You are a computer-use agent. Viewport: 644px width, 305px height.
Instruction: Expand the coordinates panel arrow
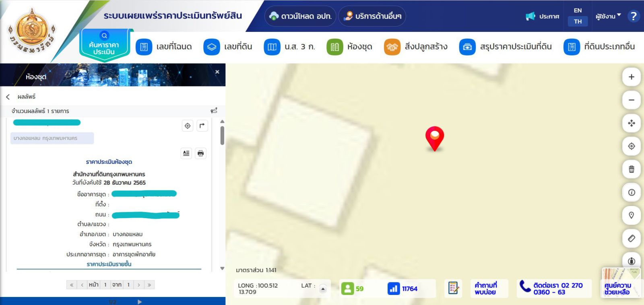tap(323, 289)
